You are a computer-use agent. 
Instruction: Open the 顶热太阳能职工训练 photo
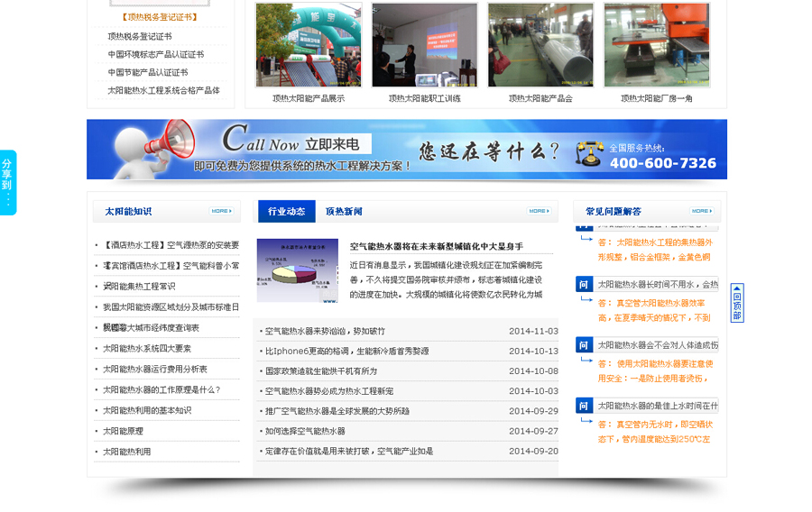425,45
